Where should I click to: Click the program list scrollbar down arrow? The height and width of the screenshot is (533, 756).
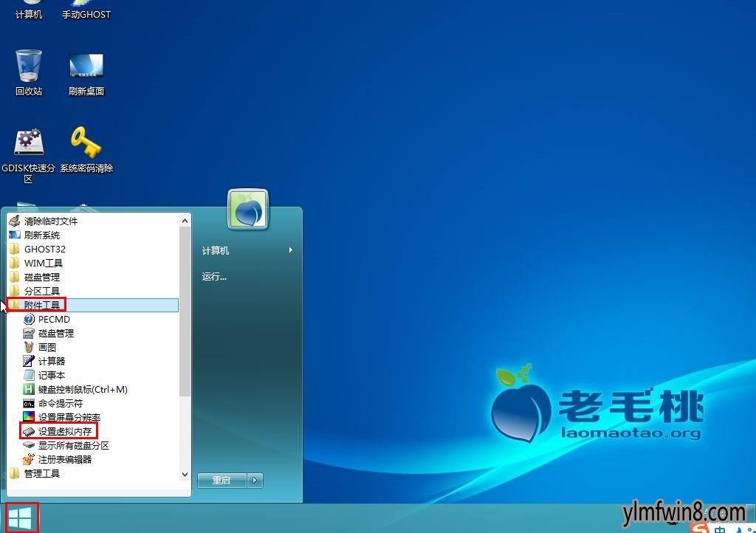point(185,475)
